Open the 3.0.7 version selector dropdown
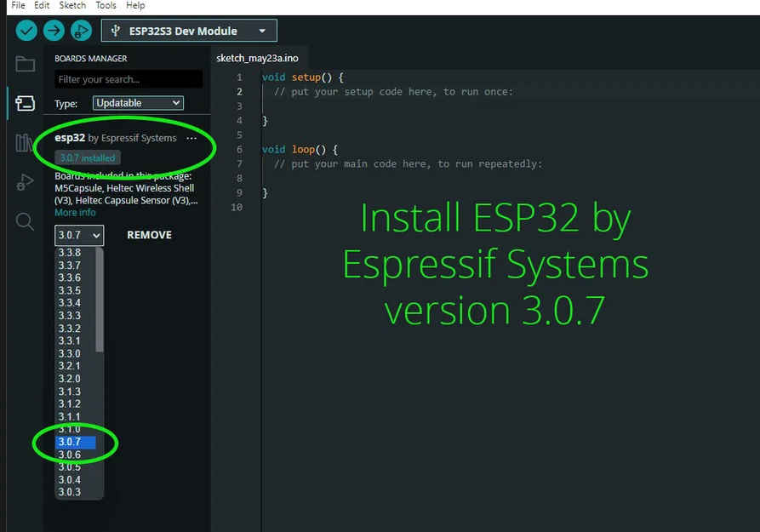 tap(79, 235)
